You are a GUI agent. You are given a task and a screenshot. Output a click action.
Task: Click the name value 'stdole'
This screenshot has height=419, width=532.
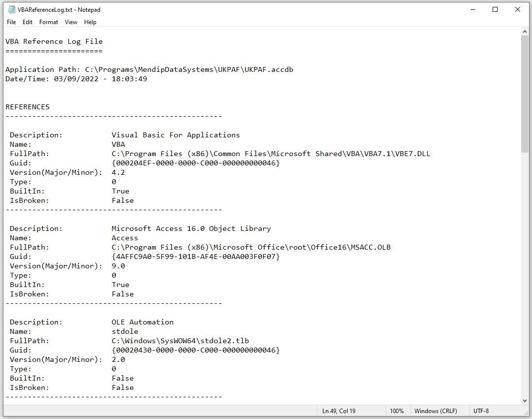pos(125,331)
